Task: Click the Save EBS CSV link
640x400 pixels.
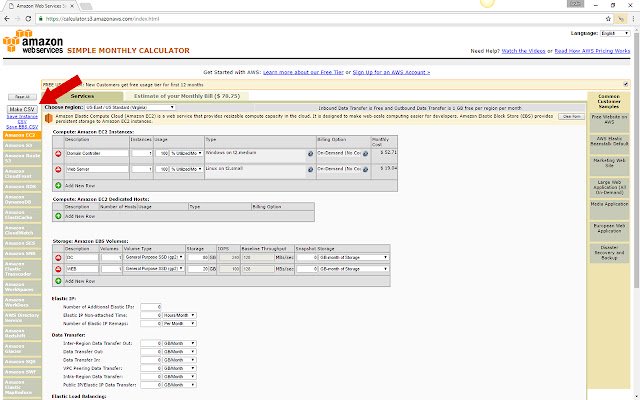Action: 22,127
